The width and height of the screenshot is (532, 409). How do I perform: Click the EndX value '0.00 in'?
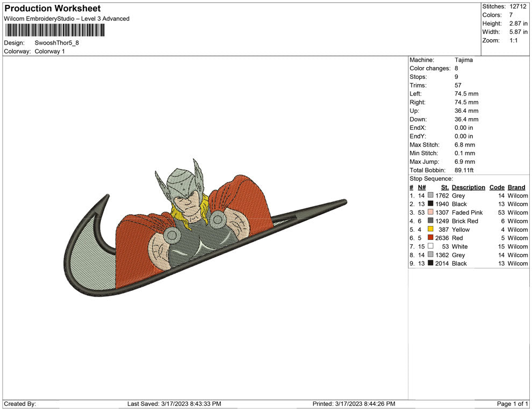[x=464, y=128]
